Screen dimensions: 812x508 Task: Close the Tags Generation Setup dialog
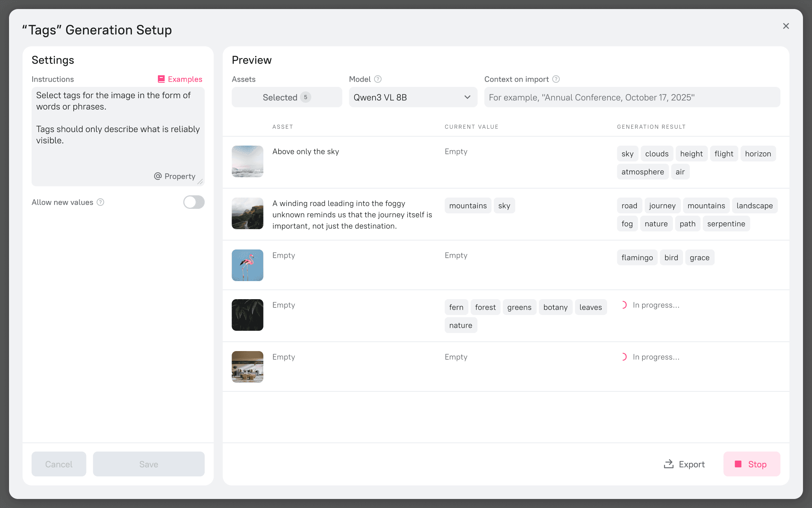(786, 26)
